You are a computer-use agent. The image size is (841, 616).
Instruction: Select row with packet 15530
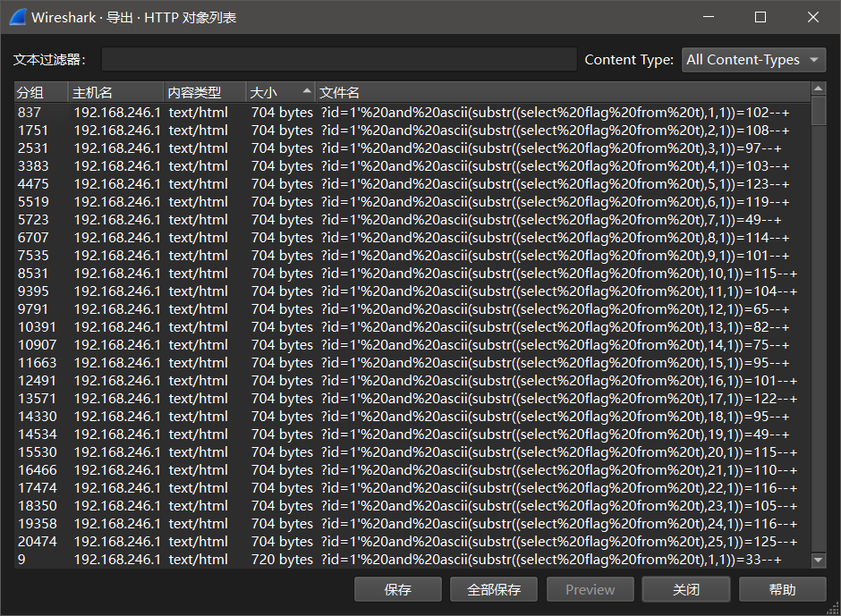pyautogui.click(x=412, y=452)
